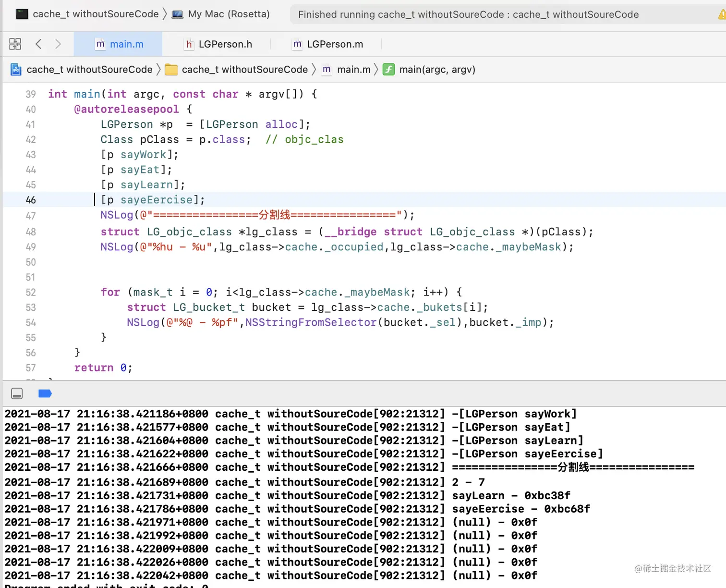Click console output '-[LGPerson sayeEercise]'
Image resolution: width=726 pixels, height=588 pixels.
pos(527,454)
